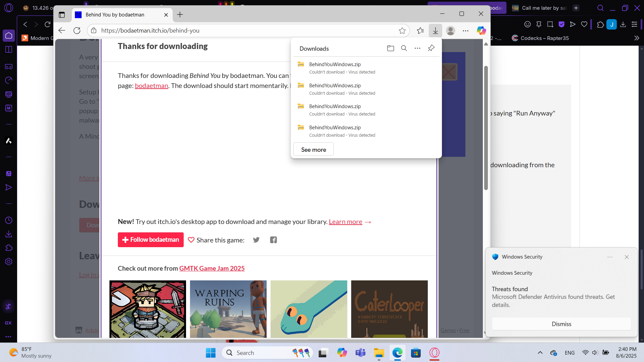Open the teal snake game thumbnail

pos(309,309)
